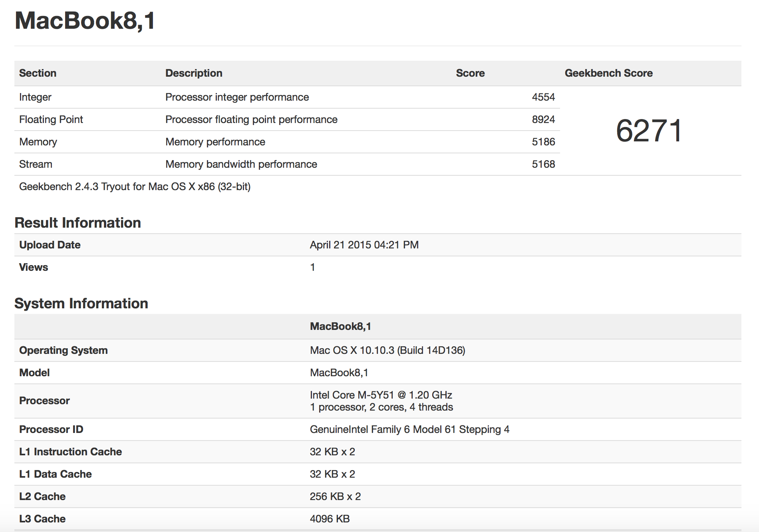Click the Stream section cell
759x532 pixels.
tap(36, 164)
